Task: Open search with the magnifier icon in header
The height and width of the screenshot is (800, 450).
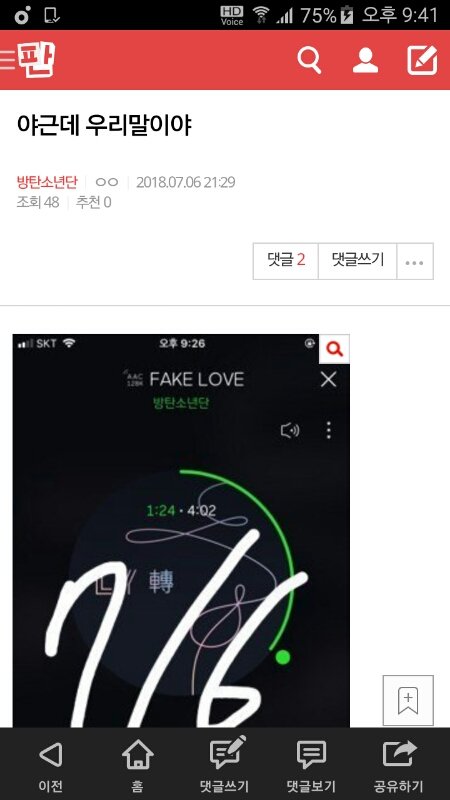Action: point(309,60)
